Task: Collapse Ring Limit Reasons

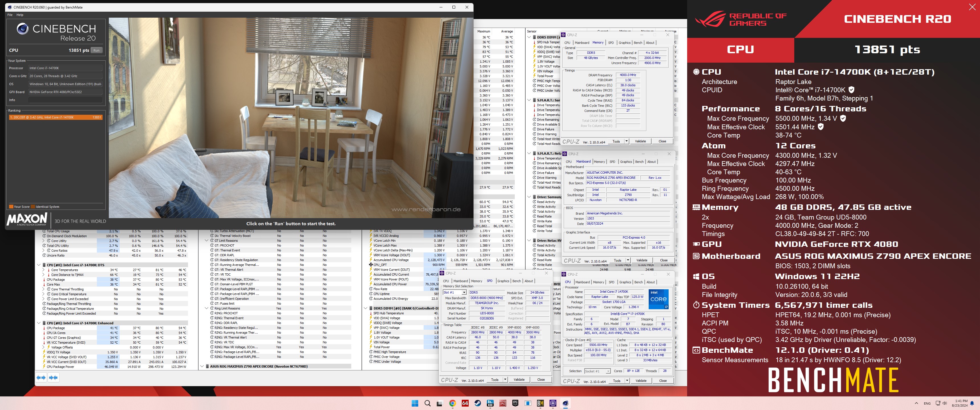Action: click(207, 308)
